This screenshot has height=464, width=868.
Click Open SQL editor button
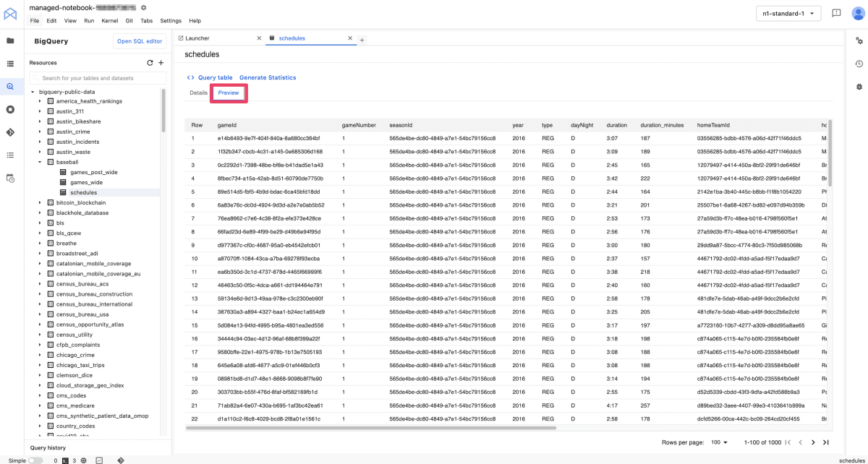pos(140,41)
